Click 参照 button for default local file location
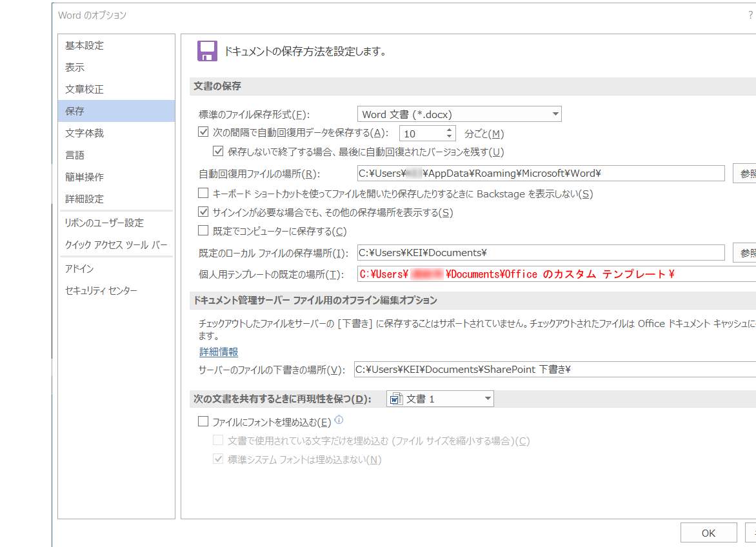The width and height of the screenshot is (756, 547). click(x=745, y=253)
